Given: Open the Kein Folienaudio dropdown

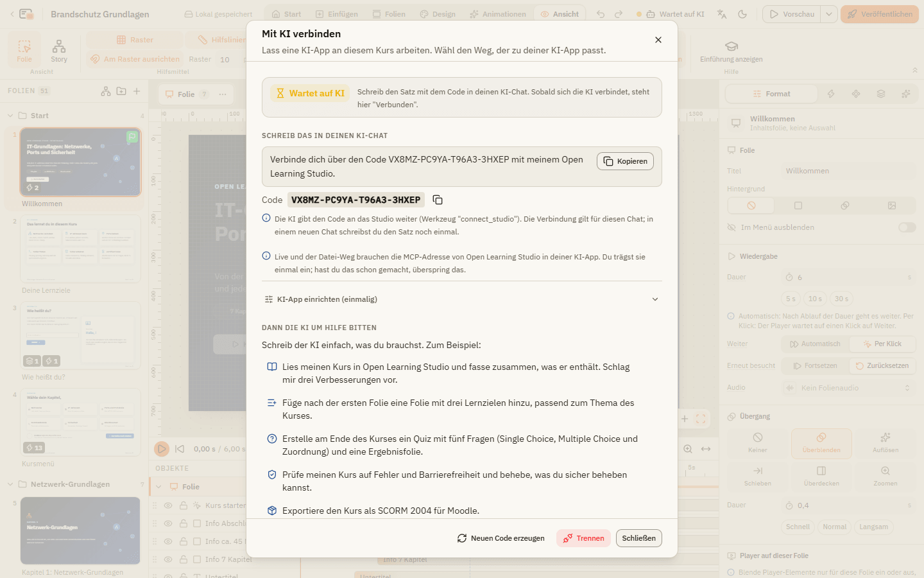Looking at the screenshot, I should click(x=848, y=388).
